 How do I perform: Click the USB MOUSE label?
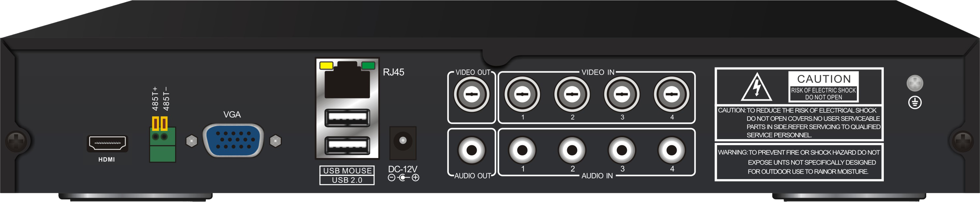(347, 171)
